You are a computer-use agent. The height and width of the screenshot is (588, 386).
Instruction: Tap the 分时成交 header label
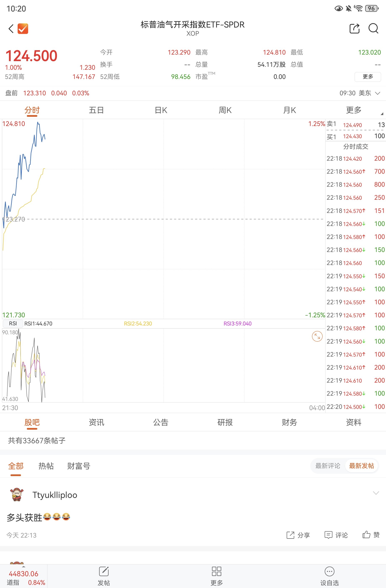point(356,147)
